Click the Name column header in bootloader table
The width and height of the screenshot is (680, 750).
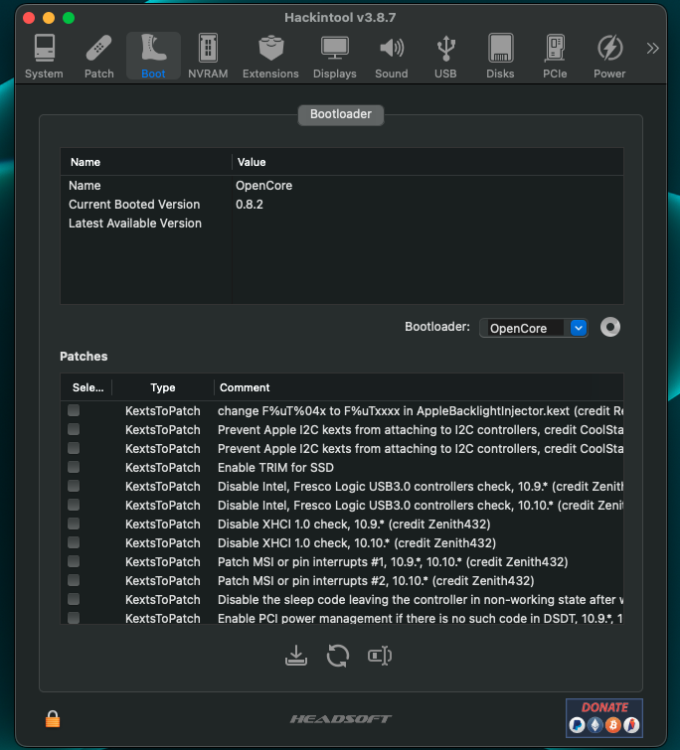coord(85,162)
